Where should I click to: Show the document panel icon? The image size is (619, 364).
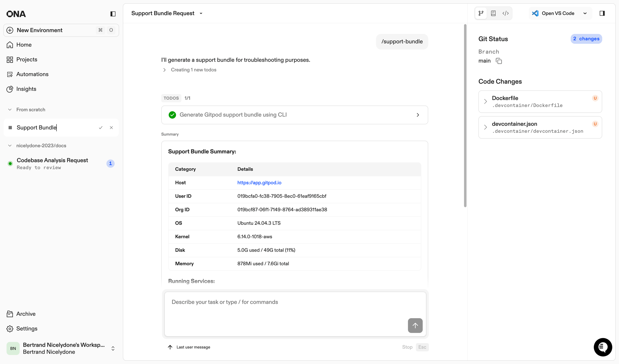(x=493, y=13)
